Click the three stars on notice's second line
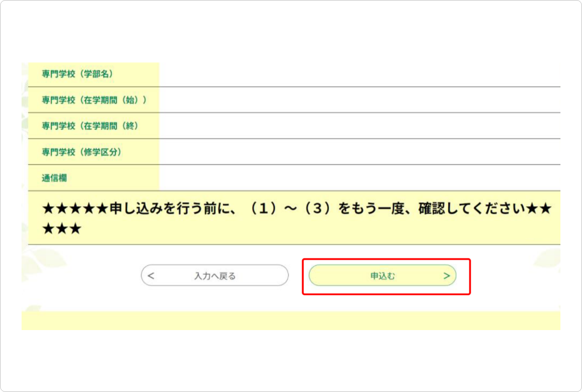Image resolution: width=582 pixels, height=392 pixels. 61,229
